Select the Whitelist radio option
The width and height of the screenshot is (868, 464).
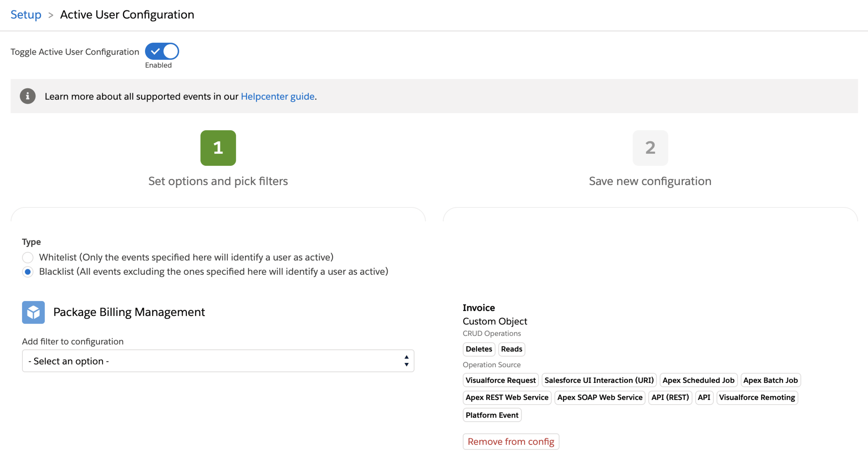(x=28, y=257)
